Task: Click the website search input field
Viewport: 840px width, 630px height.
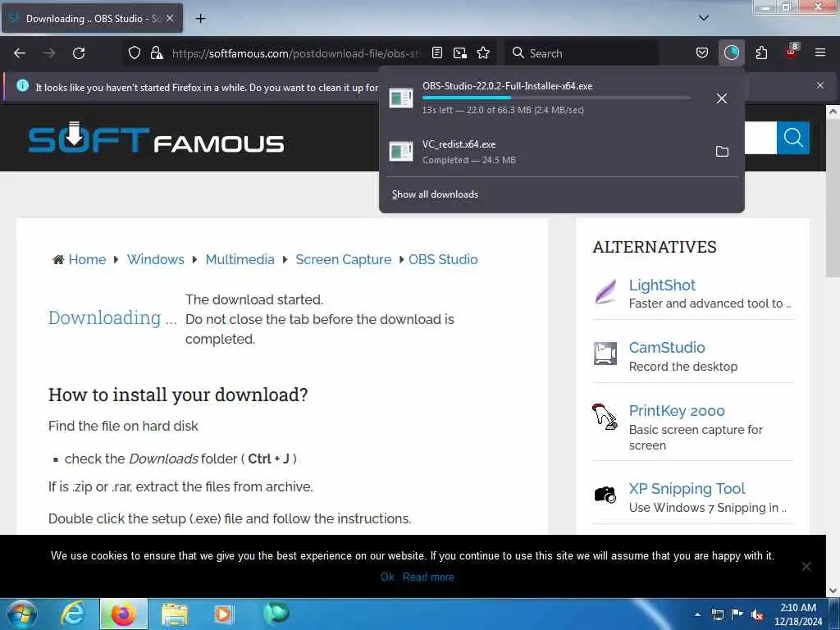Action: coord(760,138)
